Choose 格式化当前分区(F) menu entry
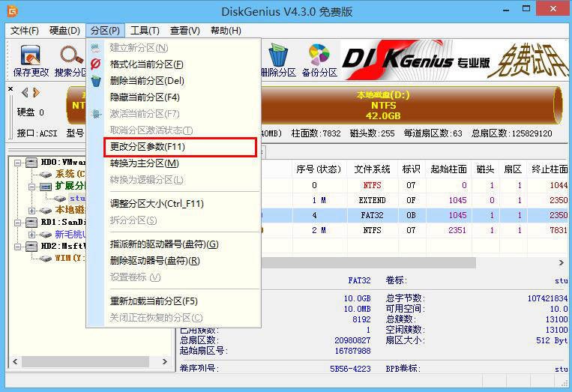Viewport: 572px width, 392px height. (x=174, y=64)
